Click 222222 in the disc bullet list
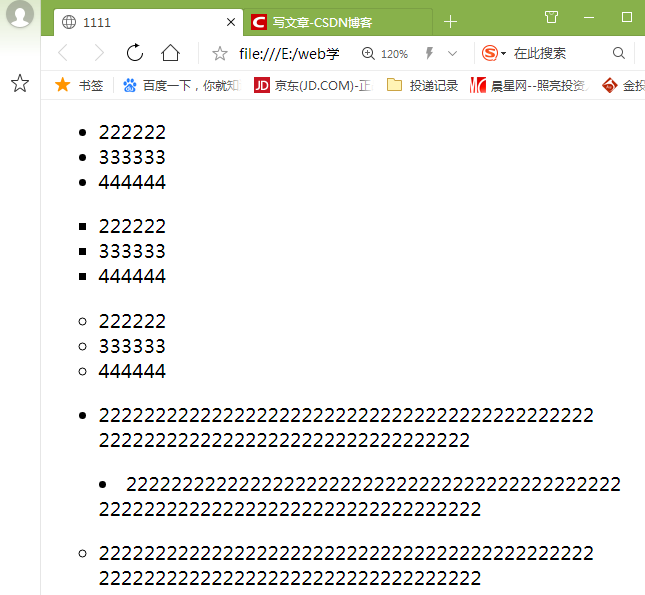Screen dimensions: 645x595 click(x=132, y=132)
